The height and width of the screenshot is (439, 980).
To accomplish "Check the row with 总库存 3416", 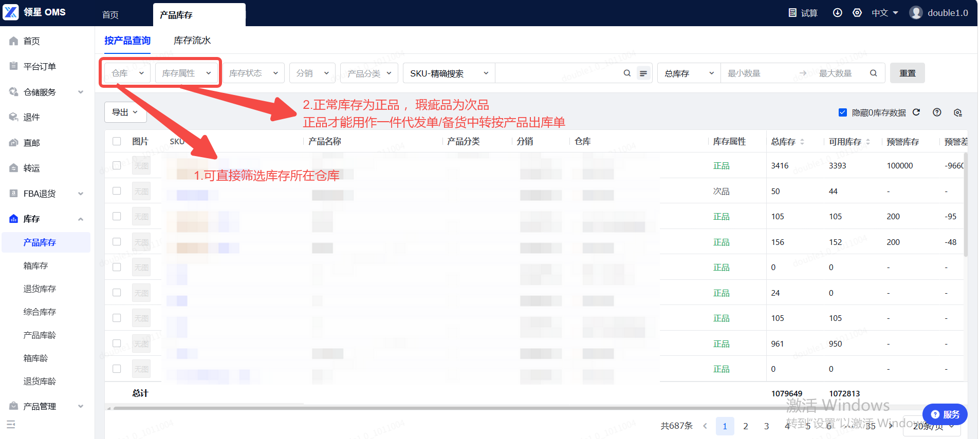I will (x=117, y=165).
